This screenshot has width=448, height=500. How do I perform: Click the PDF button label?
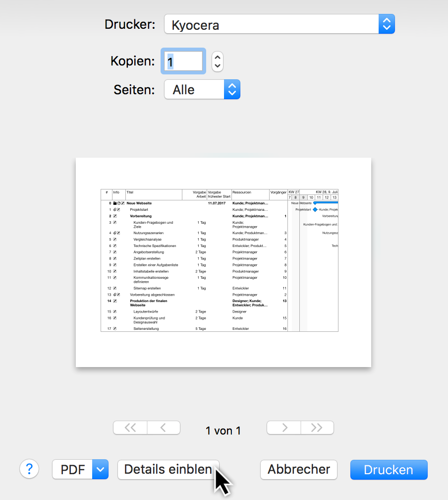72,469
